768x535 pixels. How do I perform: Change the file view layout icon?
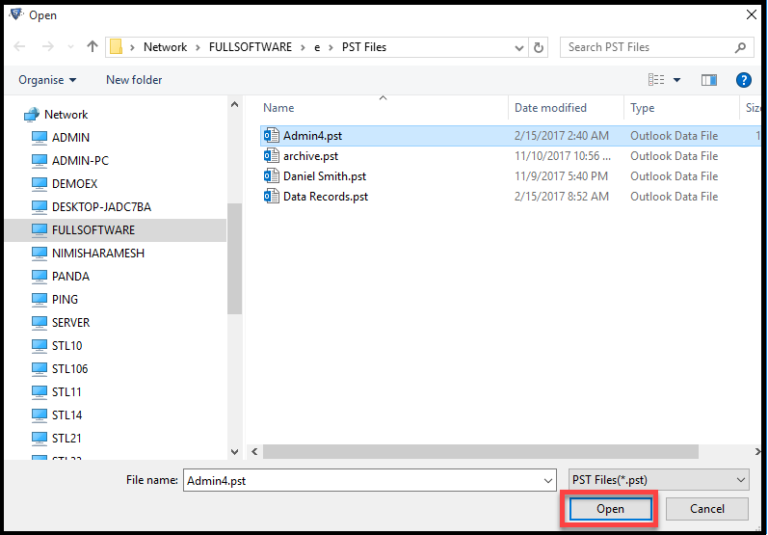pos(656,79)
